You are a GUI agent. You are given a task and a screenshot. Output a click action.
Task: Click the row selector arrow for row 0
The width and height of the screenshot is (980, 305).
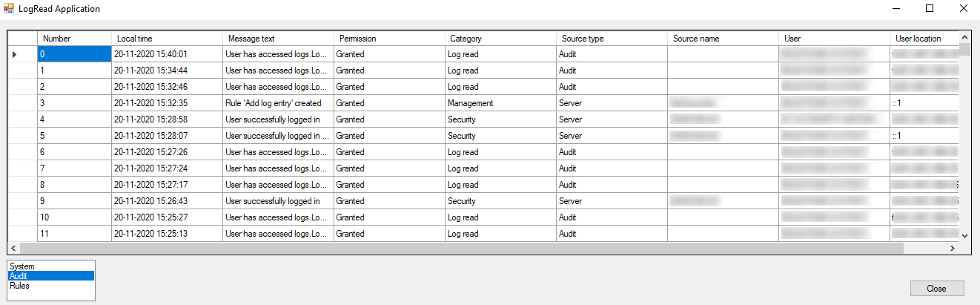coord(14,54)
